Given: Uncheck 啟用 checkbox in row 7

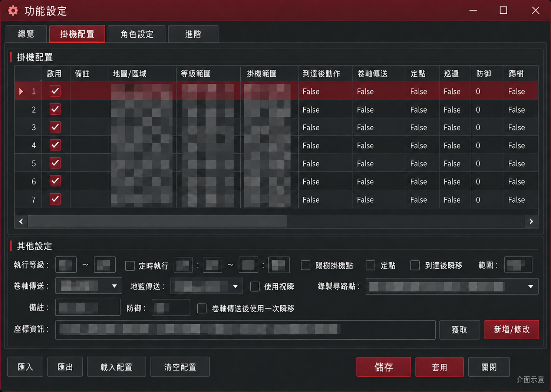Looking at the screenshot, I should pyautogui.click(x=55, y=199).
